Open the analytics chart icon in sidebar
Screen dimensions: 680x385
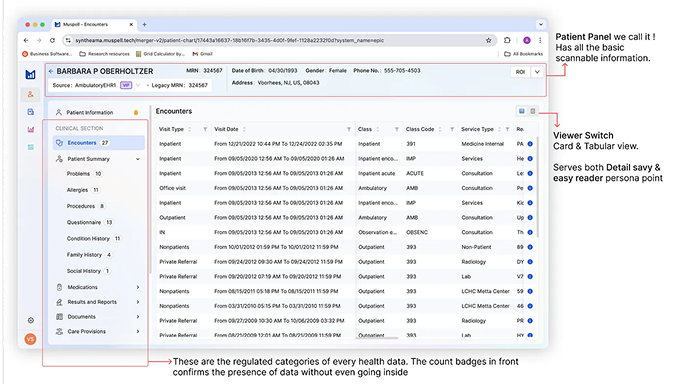[x=30, y=129]
